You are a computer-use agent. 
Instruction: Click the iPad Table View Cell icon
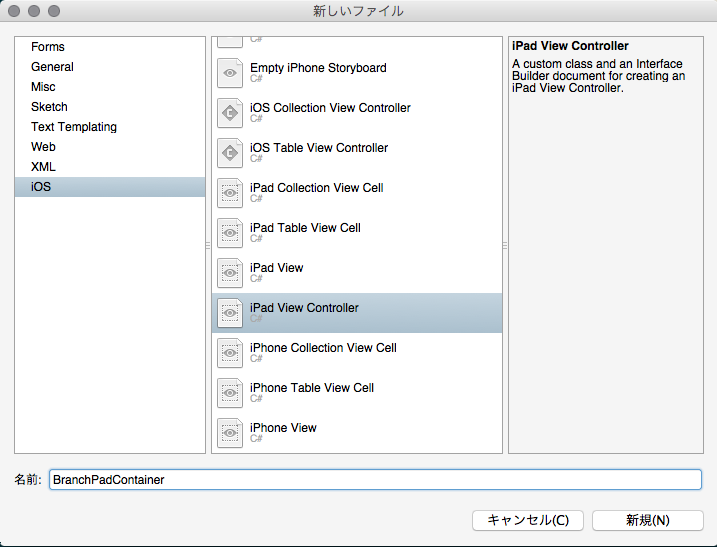[x=230, y=233]
